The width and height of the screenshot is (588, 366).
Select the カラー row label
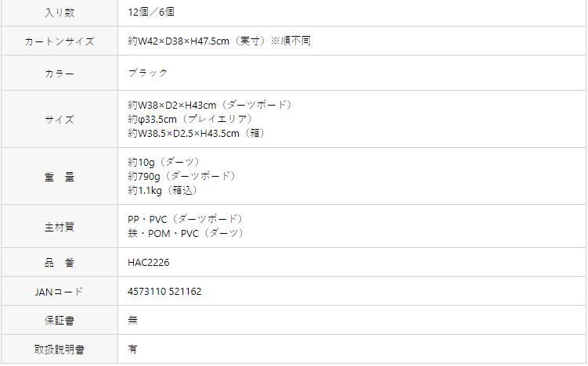coord(60,74)
